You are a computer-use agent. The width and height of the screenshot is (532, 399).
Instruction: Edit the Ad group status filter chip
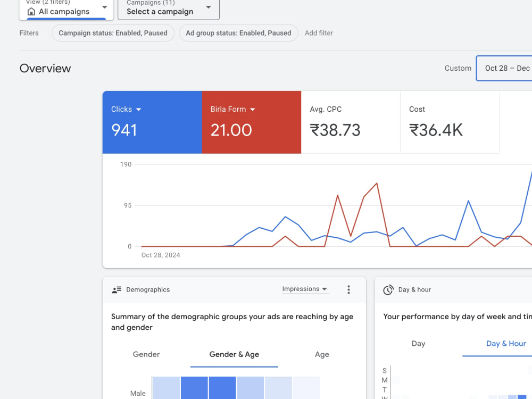[x=238, y=33]
